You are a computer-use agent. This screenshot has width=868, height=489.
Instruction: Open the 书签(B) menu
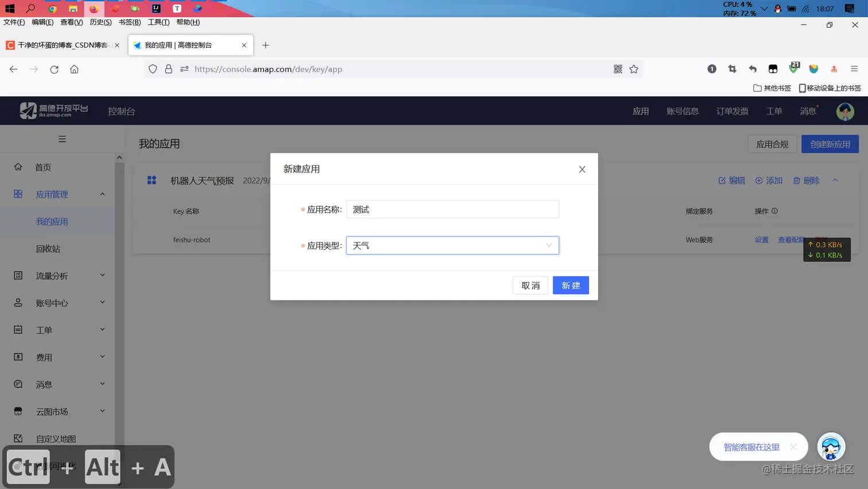129,22
